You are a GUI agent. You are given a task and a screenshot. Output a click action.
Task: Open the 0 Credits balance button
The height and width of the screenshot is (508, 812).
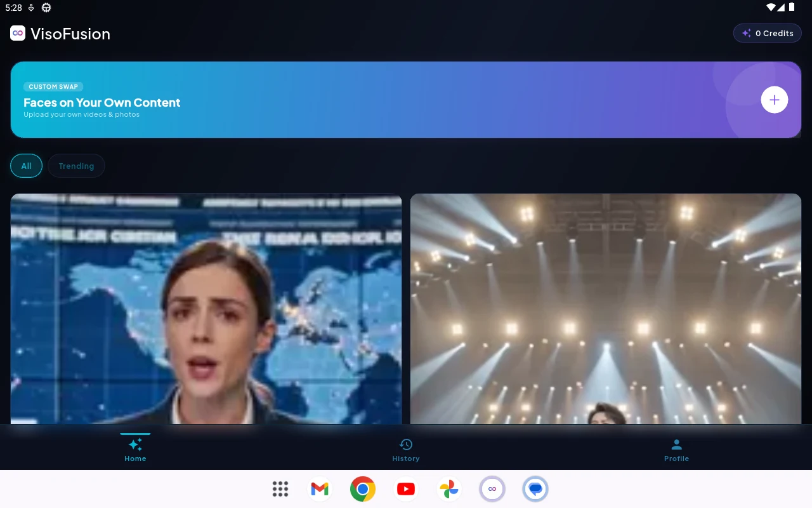tap(768, 33)
